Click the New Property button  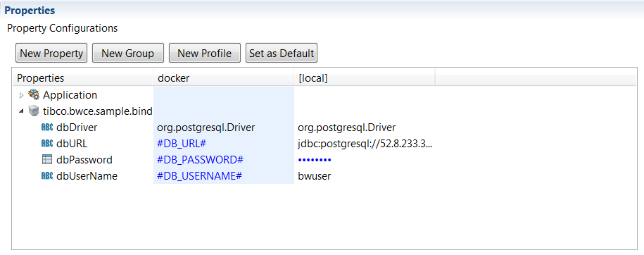click(51, 53)
